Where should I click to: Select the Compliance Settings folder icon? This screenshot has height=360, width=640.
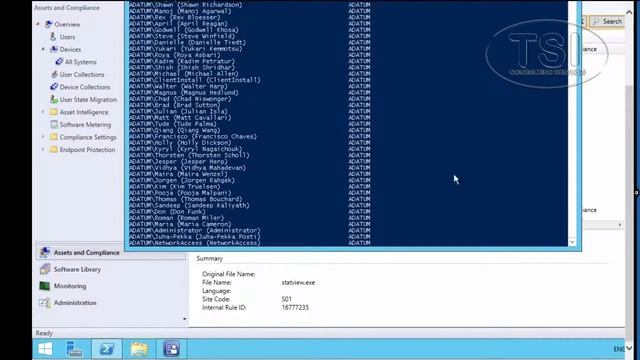point(53,137)
